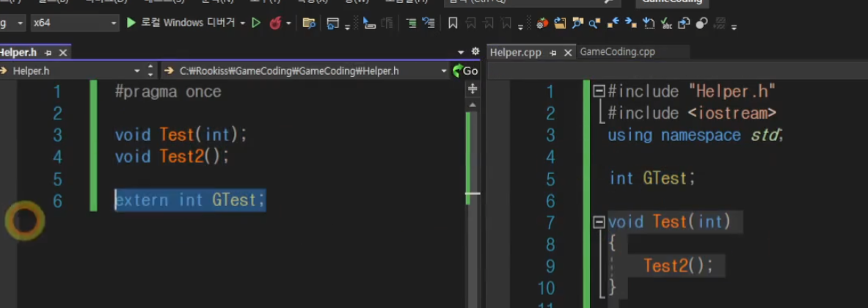This screenshot has height=308, width=868.
Task: Click the '#pragma once' line
Action: (x=168, y=92)
